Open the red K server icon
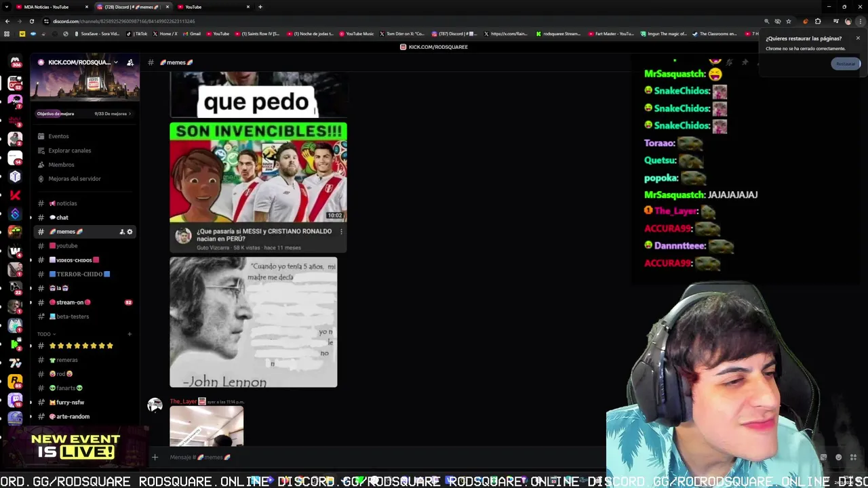 pyautogui.click(x=15, y=195)
